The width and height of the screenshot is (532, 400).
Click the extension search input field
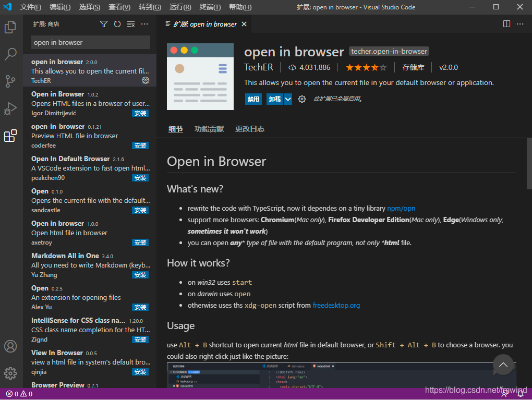point(91,42)
